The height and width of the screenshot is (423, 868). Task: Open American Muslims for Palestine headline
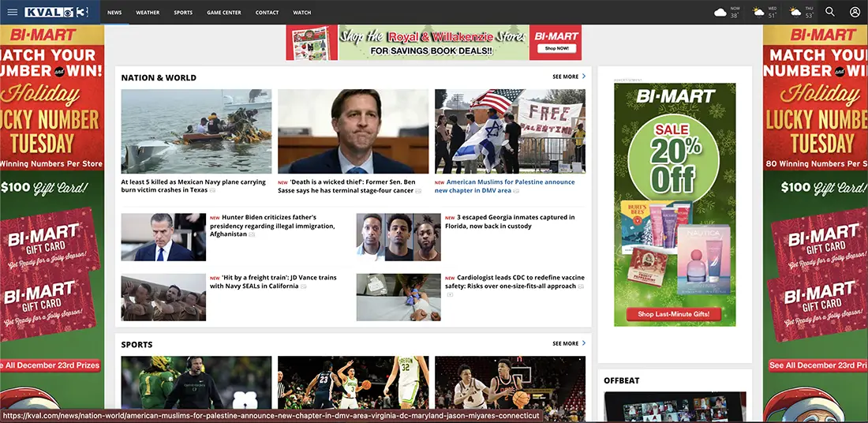pos(507,186)
